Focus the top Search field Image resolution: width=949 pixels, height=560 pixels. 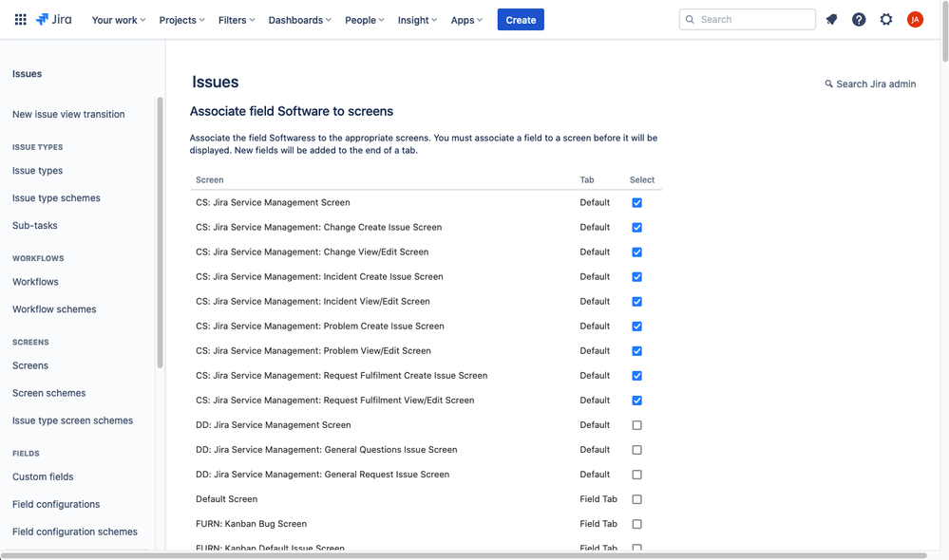(x=747, y=19)
